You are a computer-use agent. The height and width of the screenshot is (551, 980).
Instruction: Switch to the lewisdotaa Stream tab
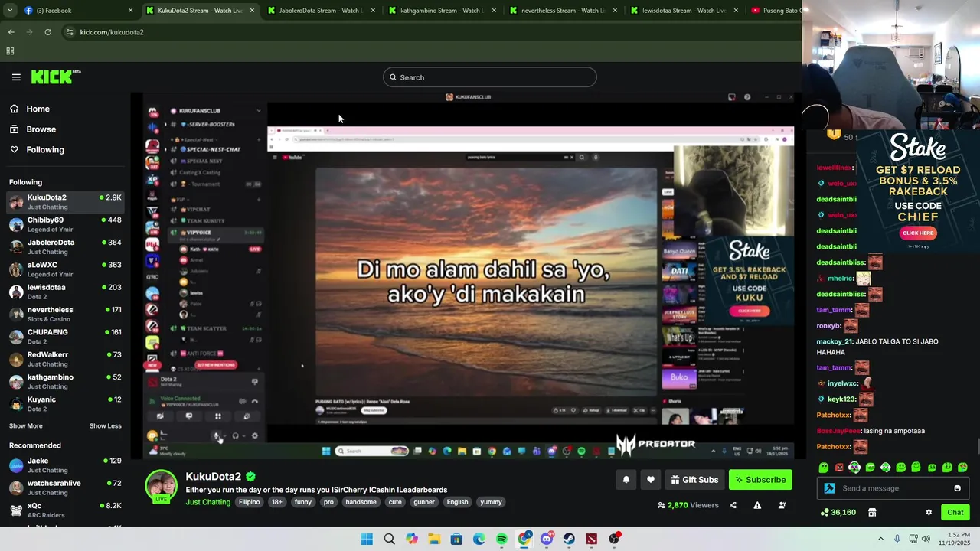[x=684, y=11]
